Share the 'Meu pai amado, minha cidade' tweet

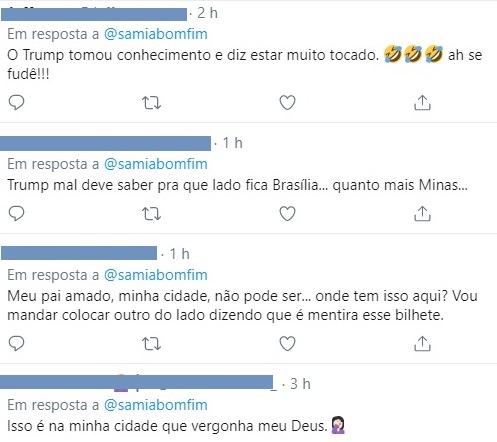[422, 344]
